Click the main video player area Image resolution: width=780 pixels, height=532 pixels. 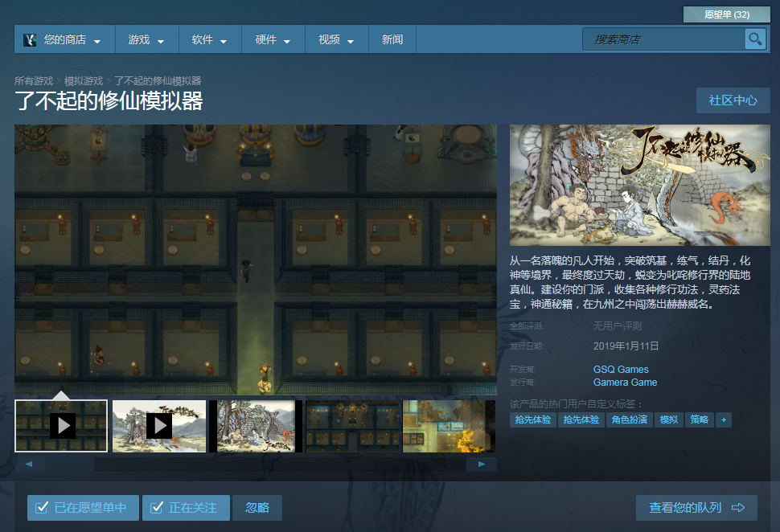point(256,260)
